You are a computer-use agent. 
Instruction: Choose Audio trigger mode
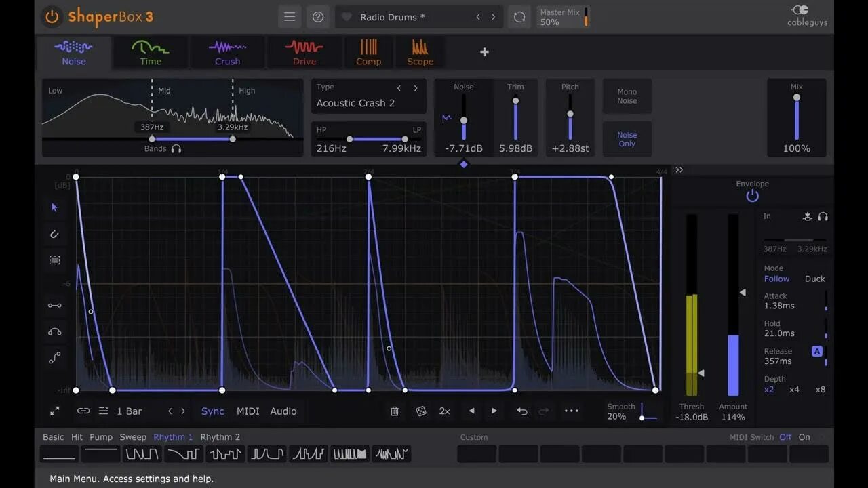coord(283,411)
